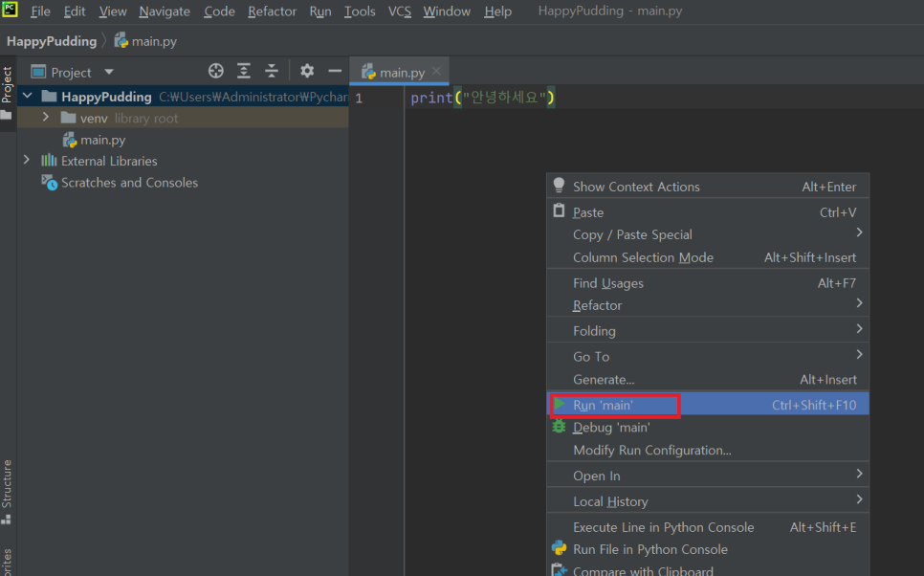The height and width of the screenshot is (576, 924).
Task: Close the main.py editor tab
Action: 436,71
